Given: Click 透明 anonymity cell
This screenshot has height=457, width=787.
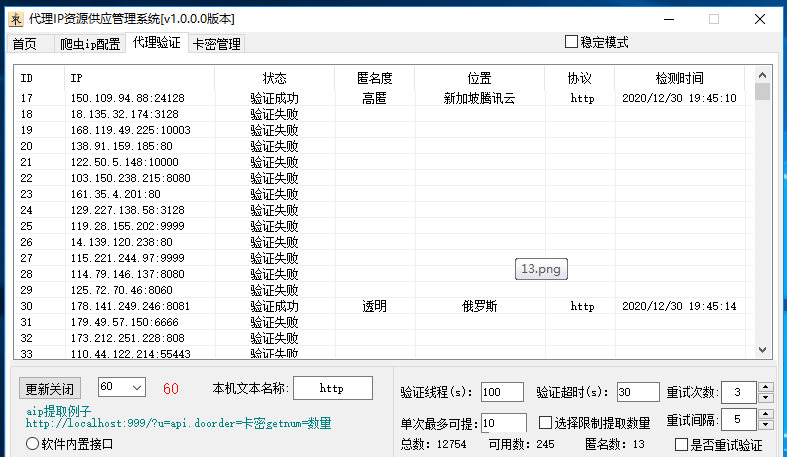Looking at the screenshot, I should click(374, 306).
